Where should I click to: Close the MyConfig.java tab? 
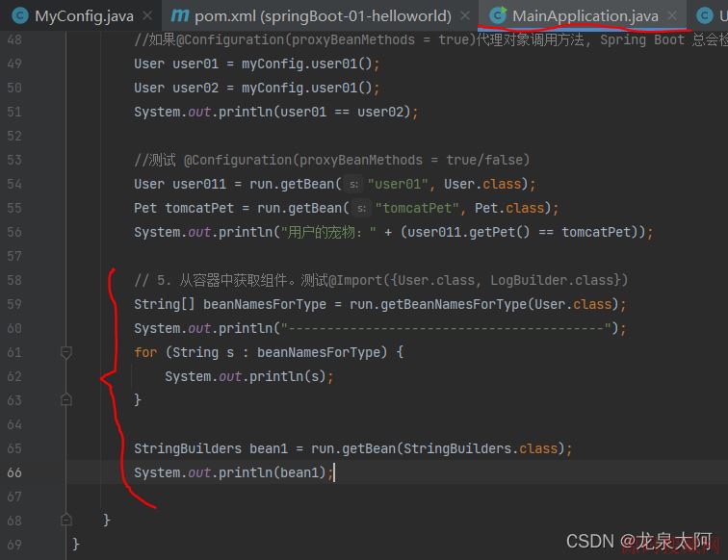click(147, 16)
